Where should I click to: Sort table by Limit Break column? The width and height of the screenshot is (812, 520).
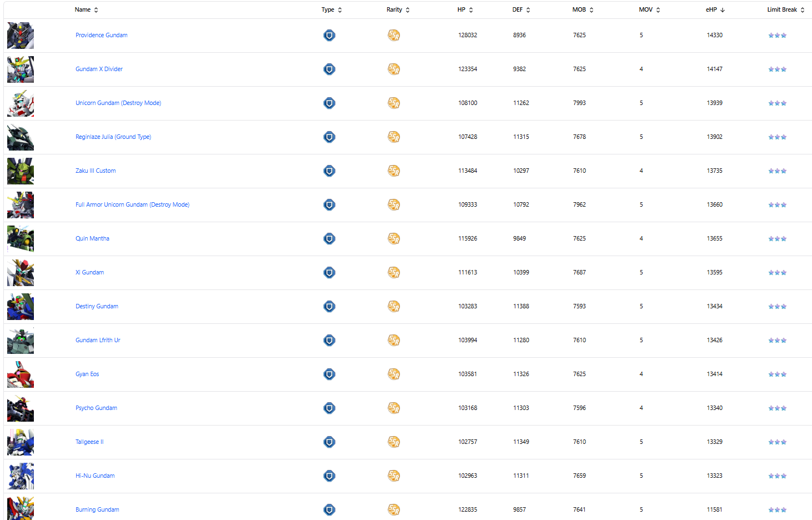[x=786, y=10]
